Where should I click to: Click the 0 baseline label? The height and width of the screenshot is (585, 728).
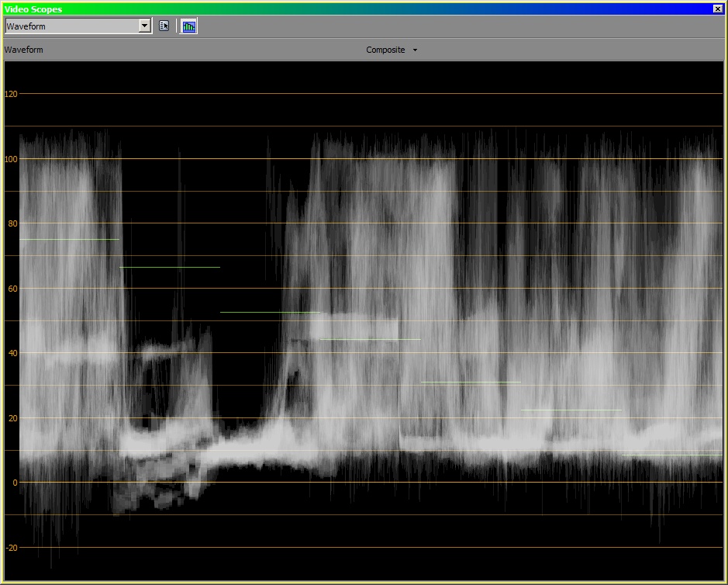(x=13, y=483)
